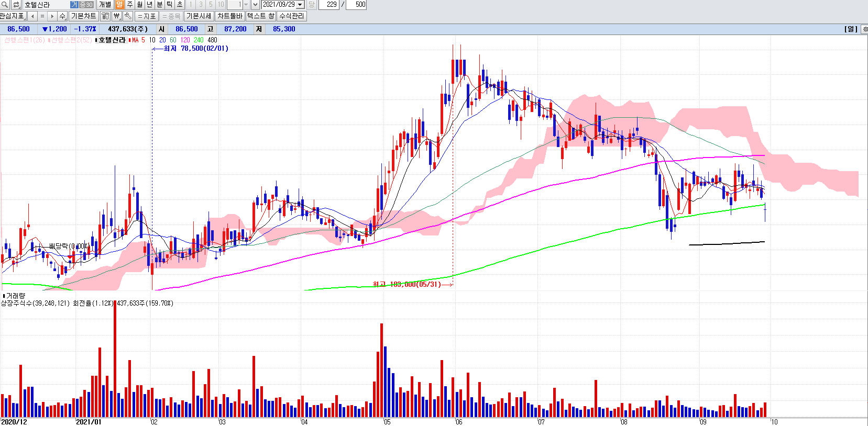Click the -1.37% change rate value
Image resolution: width=868 pixels, height=426 pixels.
click(x=85, y=29)
